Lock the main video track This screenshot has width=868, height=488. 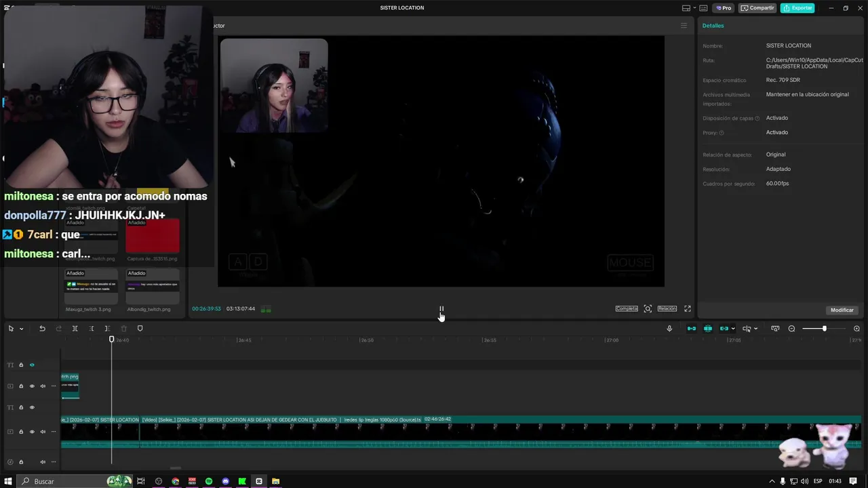21,432
